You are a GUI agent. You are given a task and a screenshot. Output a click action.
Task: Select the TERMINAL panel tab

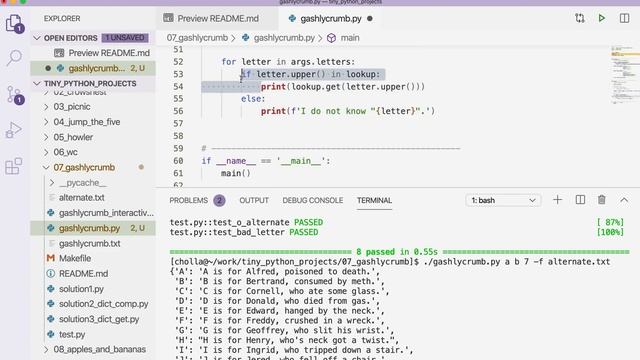(x=374, y=200)
